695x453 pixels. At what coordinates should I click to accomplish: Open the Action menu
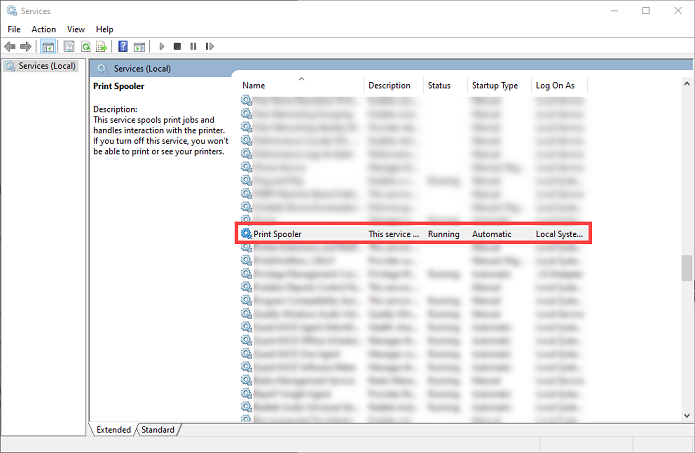(x=43, y=29)
